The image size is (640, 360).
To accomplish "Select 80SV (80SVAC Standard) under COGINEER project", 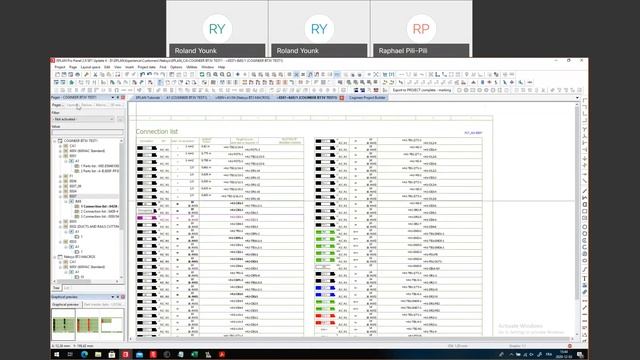I will (x=87, y=151).
